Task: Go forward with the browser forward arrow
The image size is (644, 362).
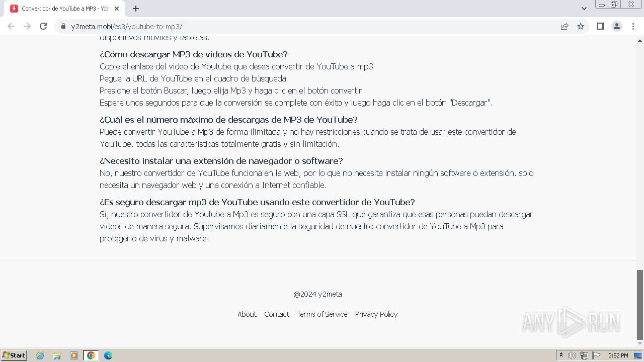Action: click(27, 26)
